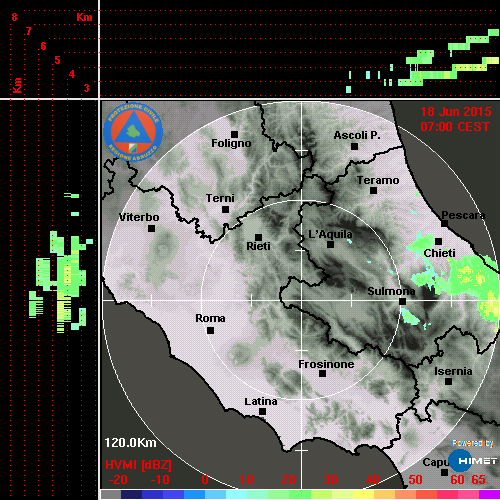Click the HIMET logo badge
Image resolution: width=500 pixels, height=500 pixels.
473,461
